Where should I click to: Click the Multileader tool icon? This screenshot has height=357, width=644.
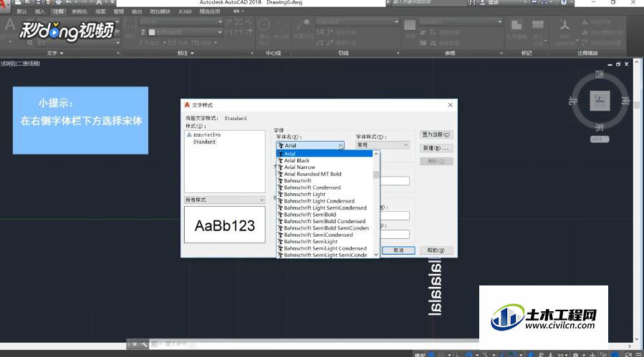[x=304, y=24]
